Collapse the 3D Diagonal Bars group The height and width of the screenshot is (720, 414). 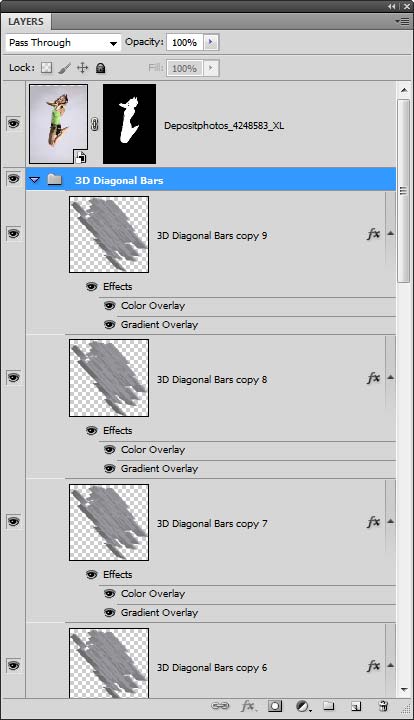[x=34, y=180]
